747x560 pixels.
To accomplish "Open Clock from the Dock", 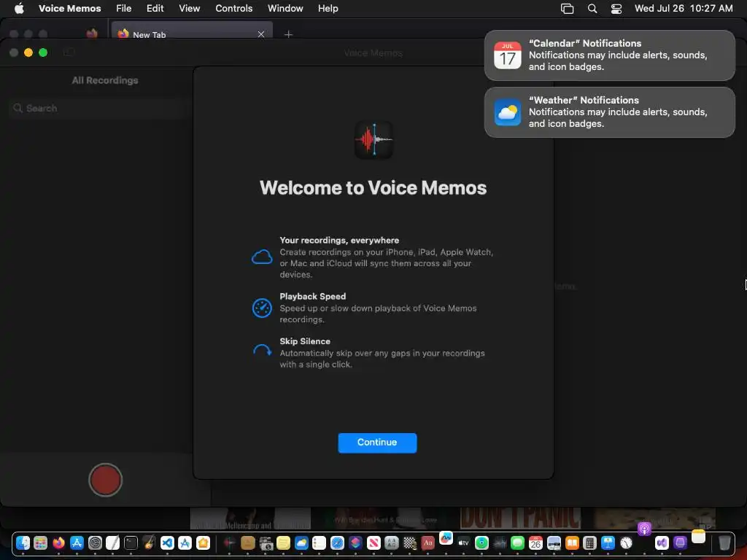I will 626,542.
